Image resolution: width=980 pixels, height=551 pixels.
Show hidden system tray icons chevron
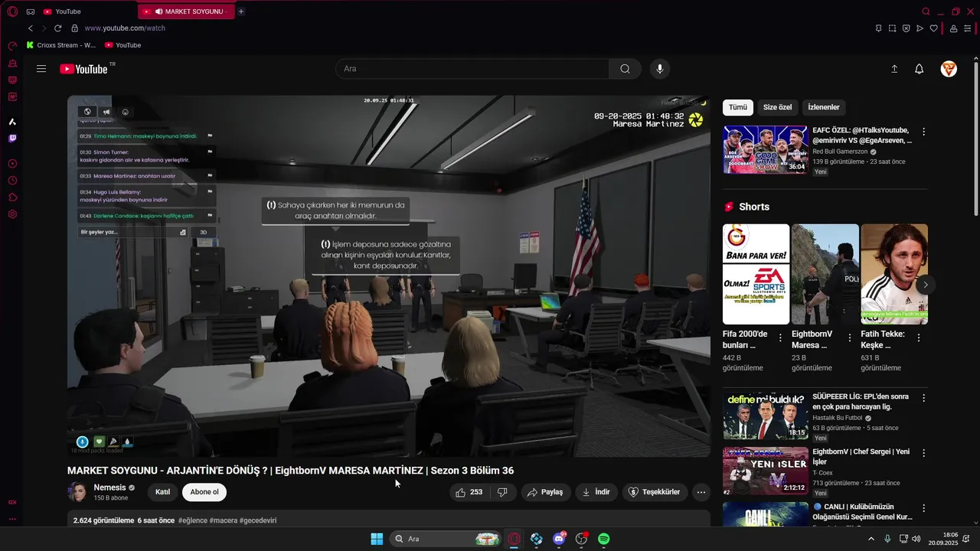(871, 539)
